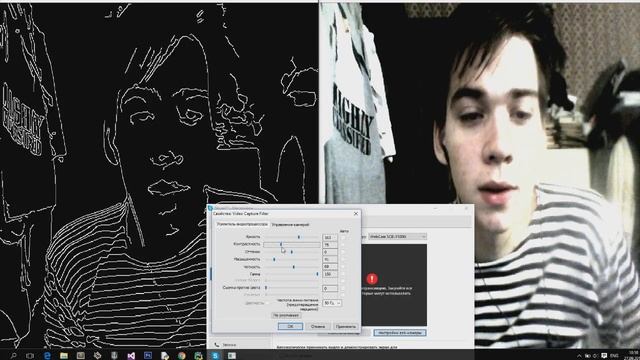Adjust the Saturation slider
640x360 pixels.
coord(291,259)
